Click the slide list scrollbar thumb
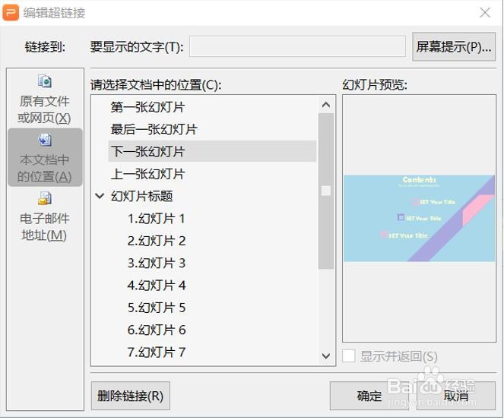This screenshot has height=420, width=504. (326, 191)
